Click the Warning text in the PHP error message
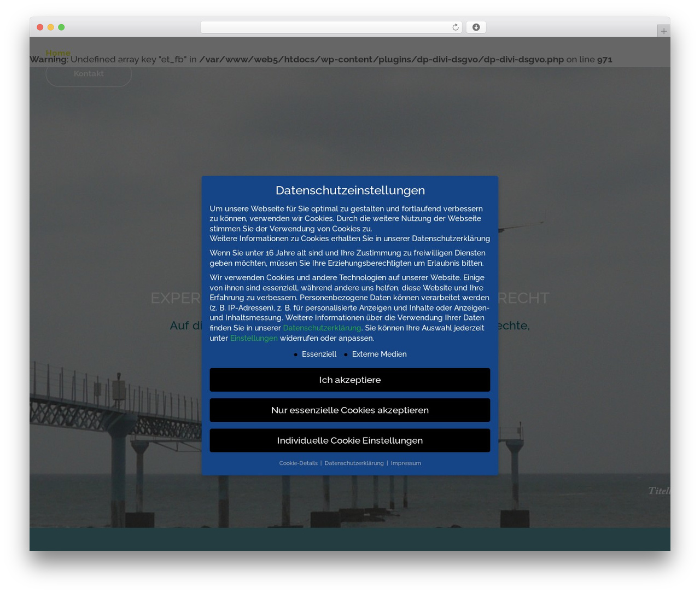The image size is (700, 593). (48, 59)
